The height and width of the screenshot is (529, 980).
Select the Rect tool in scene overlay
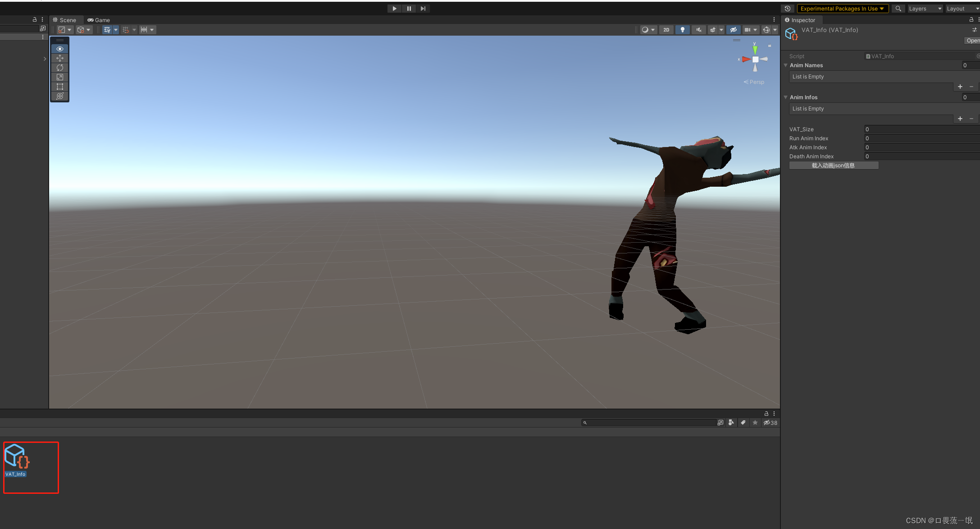coord(60,87)
